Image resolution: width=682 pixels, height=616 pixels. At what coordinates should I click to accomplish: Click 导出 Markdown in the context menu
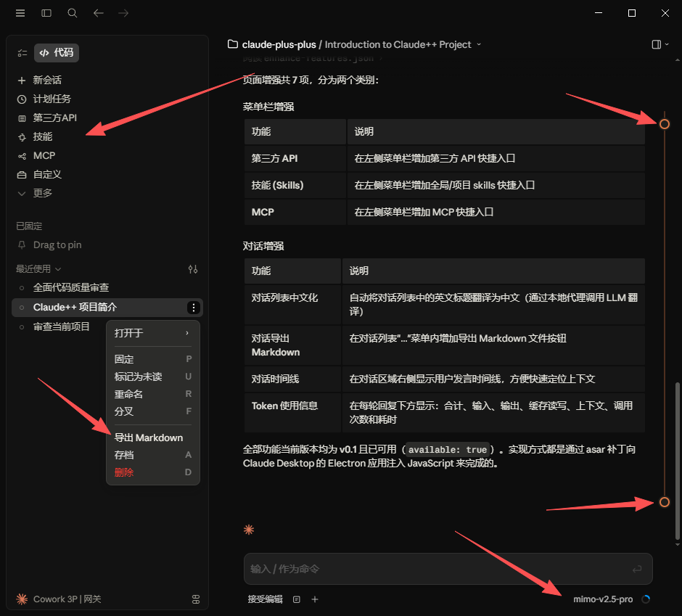pyautogui.click(x=152, y=438)
